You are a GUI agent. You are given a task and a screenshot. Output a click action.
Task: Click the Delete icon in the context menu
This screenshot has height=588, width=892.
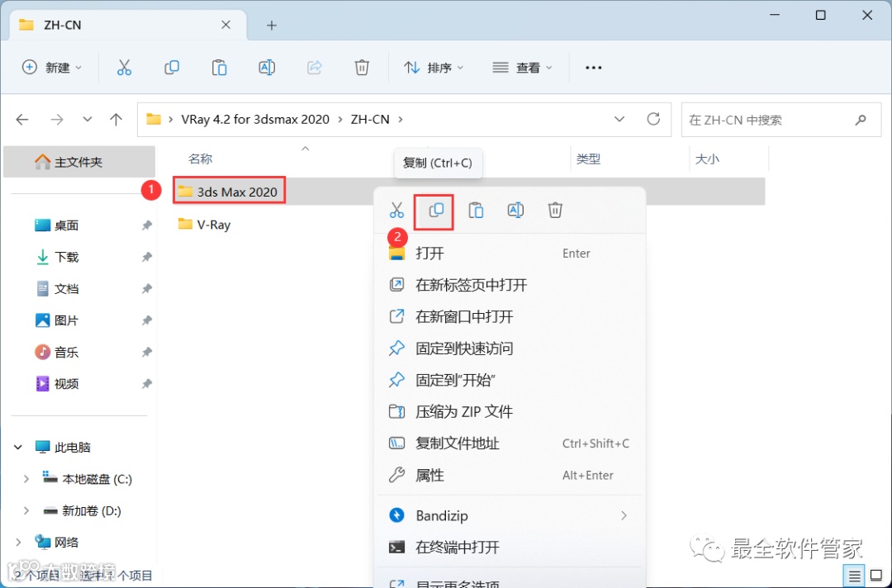point(555,211)
